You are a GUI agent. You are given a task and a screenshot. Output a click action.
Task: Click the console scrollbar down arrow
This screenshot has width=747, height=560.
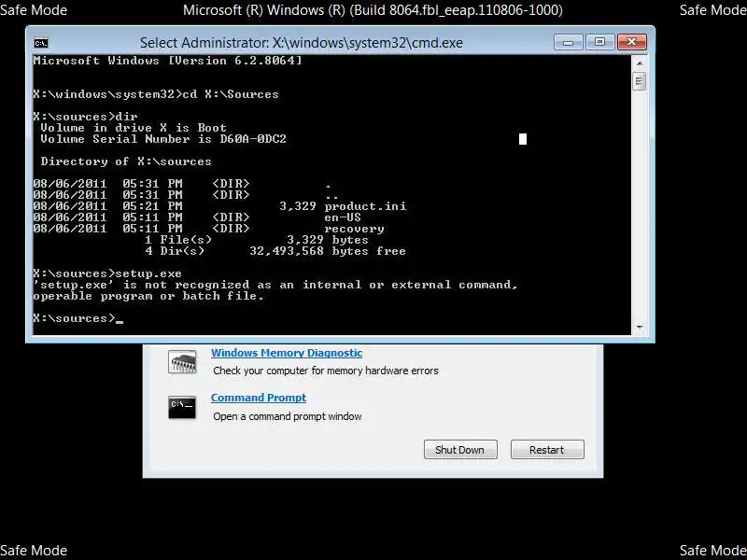click(640, 328)
